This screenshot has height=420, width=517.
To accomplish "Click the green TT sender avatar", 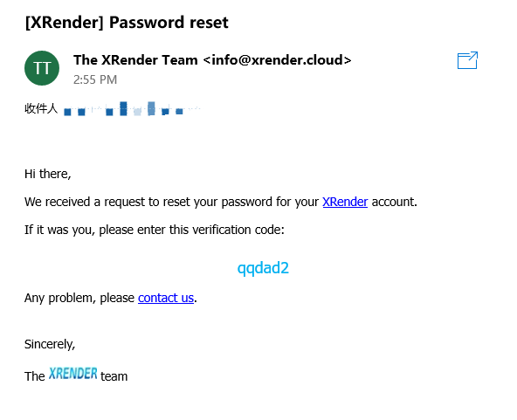I will (x=42, y=68).
